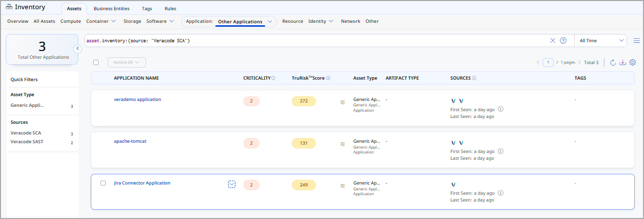Open the Jira Connector row quick actions dropdown

[231, 184]
